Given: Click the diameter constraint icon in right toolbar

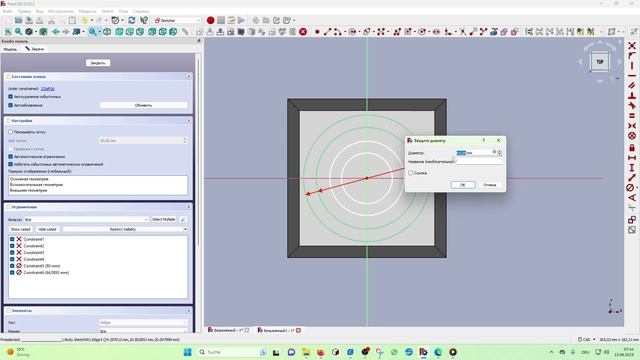Looking at the screenshot, I should pos(631,188).
